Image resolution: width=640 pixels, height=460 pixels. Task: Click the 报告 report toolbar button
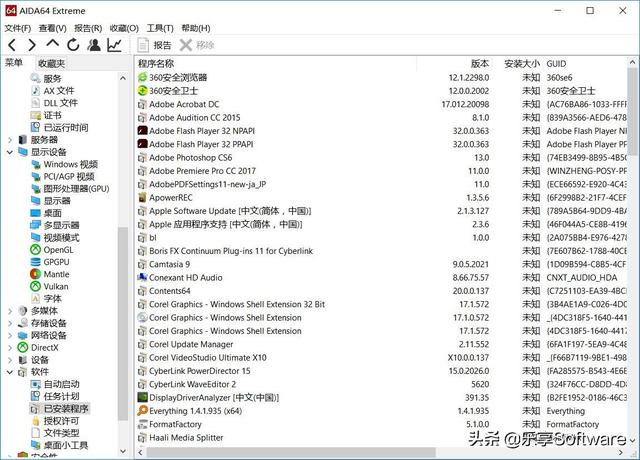(x=154, y=45)
